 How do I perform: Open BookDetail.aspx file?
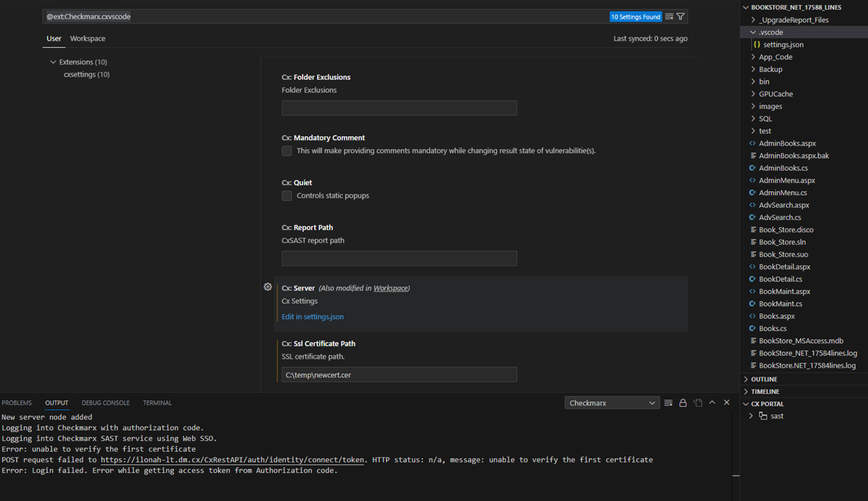pos(785,267)
